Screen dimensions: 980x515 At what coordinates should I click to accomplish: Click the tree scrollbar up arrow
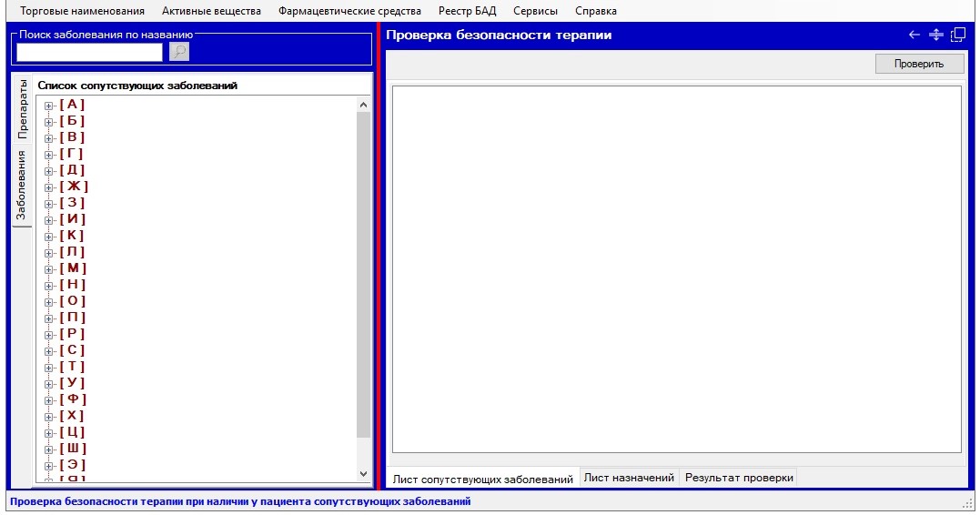pos(364,105)
